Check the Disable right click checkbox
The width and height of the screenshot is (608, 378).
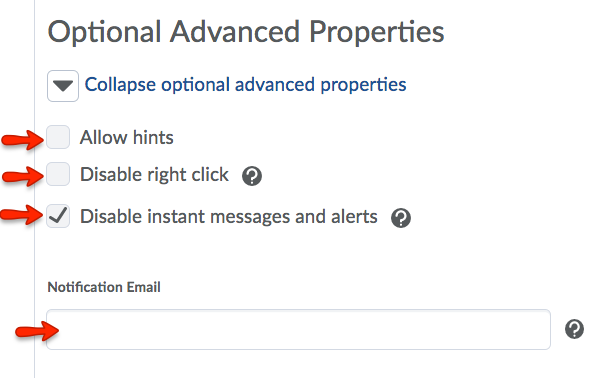58,174
